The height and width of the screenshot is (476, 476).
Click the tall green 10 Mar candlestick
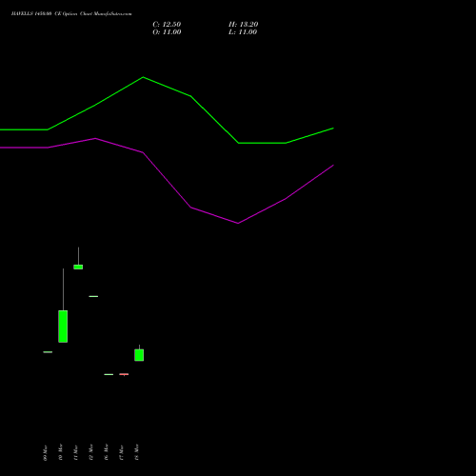pos(63,327)
